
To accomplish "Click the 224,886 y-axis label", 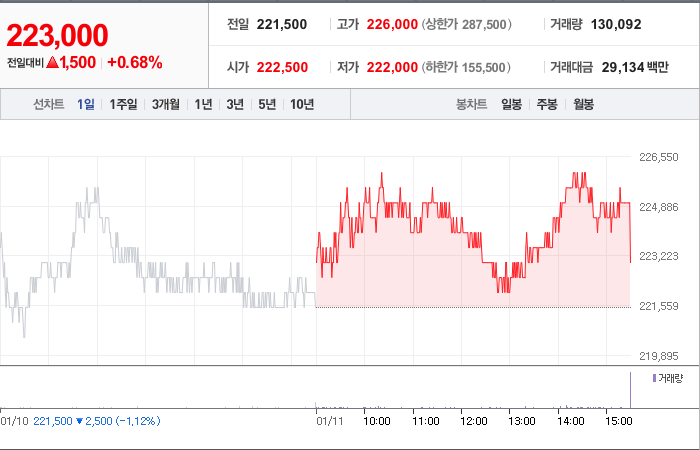I will click(x=658, y=207).
